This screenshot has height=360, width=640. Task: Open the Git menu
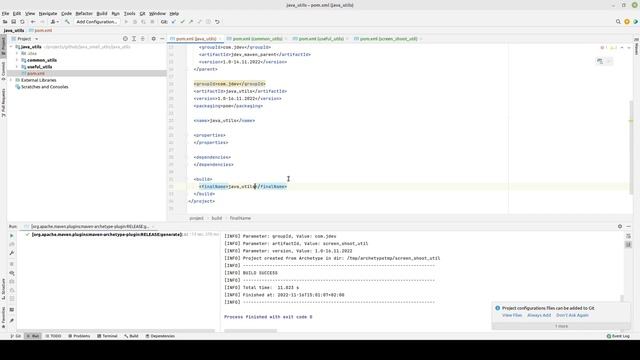142,13
